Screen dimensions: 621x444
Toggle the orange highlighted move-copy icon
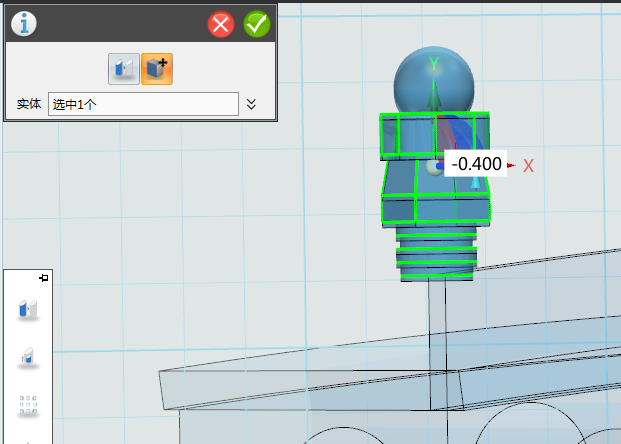tap(157, 68)
